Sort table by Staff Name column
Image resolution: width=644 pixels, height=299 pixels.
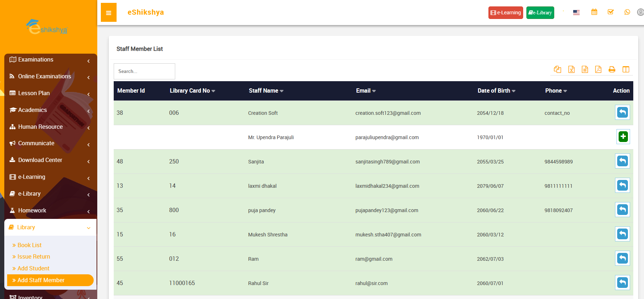[266, 91]
